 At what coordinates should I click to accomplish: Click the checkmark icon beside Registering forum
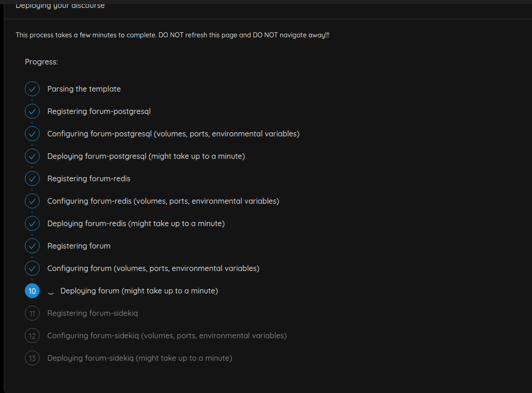[32, 246]
